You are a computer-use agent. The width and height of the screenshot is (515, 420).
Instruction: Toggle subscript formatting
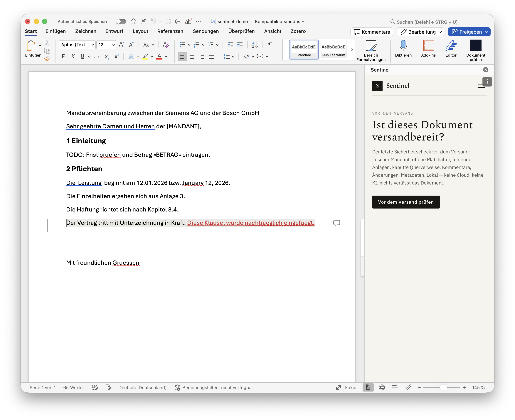pos(107,57)
